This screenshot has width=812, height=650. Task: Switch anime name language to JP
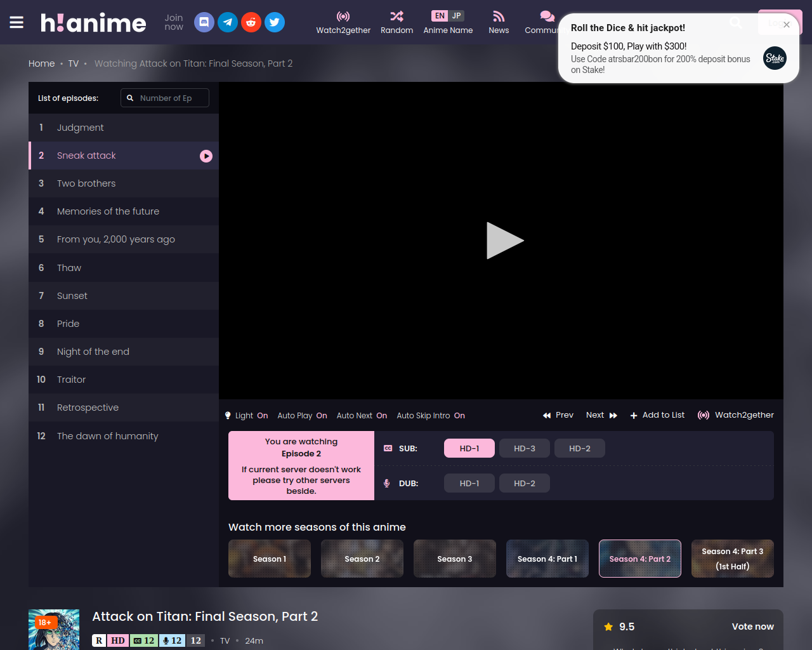point(457,16)
